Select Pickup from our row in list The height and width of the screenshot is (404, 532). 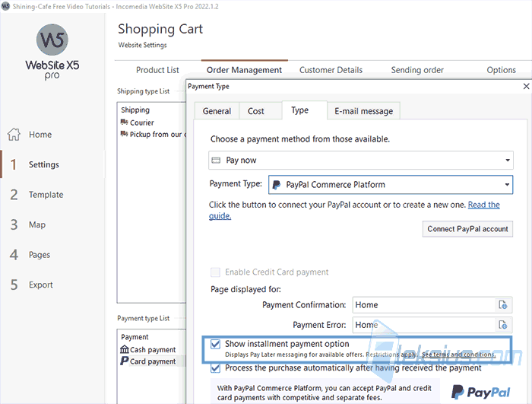[152, 134]
